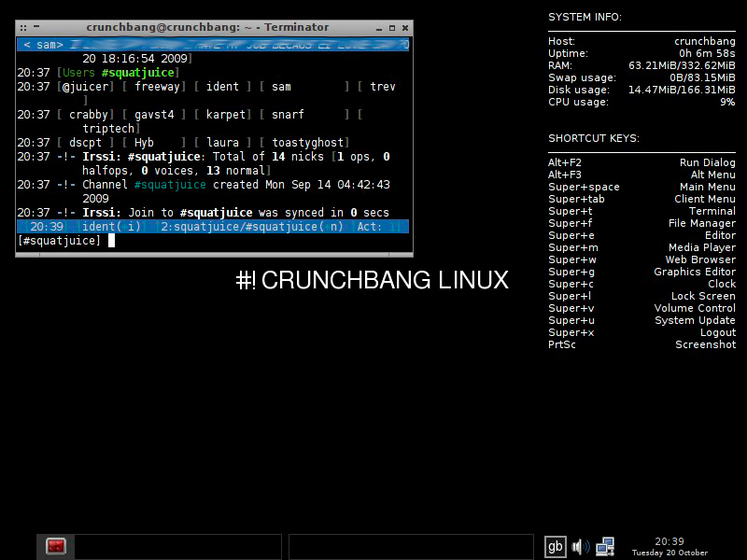Image resolution: width=747 pixels, height=560 pixels.
Task: Click the gavst4 nick in user list
Action: pyautogui.click(x=154, y=115)
